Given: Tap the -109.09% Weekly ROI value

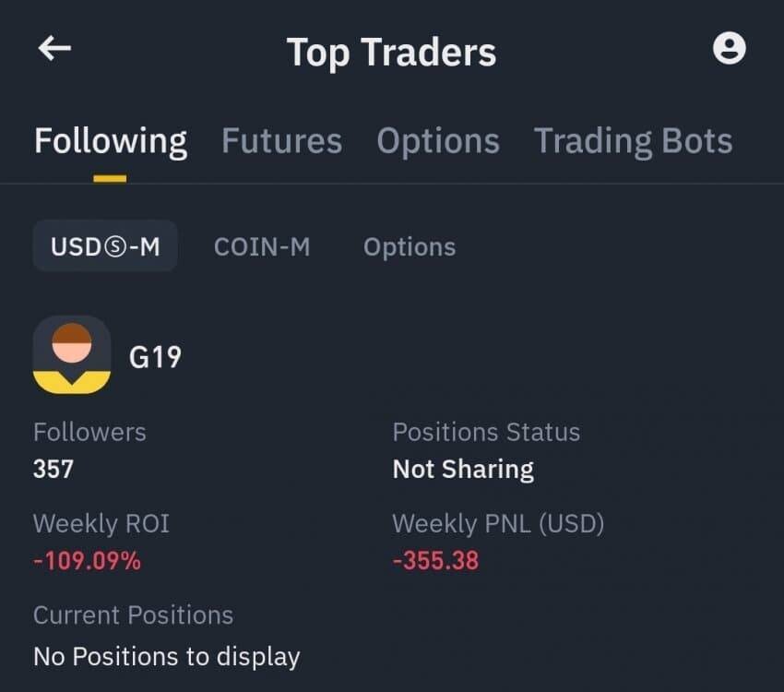Looking at the screenshot, I should [87, 560].
